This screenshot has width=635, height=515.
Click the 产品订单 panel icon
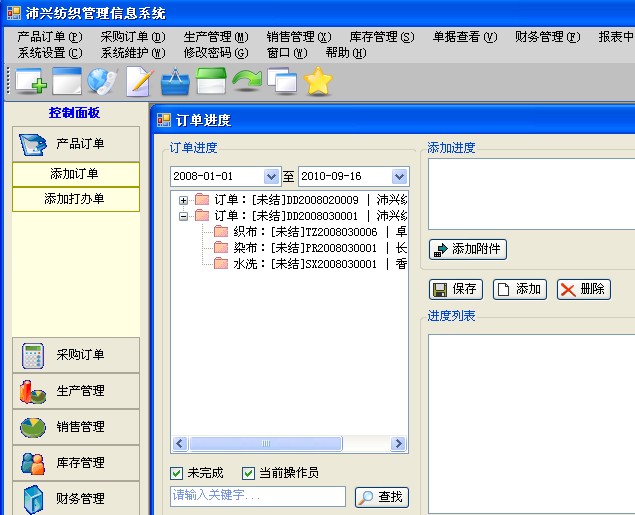pos(33,144)
